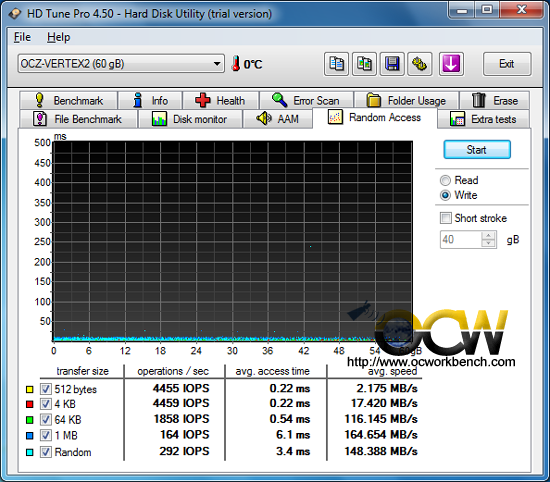This screenshot has width=550, height=482.
Task: Click the Extra tests icon
Action: 457,119
